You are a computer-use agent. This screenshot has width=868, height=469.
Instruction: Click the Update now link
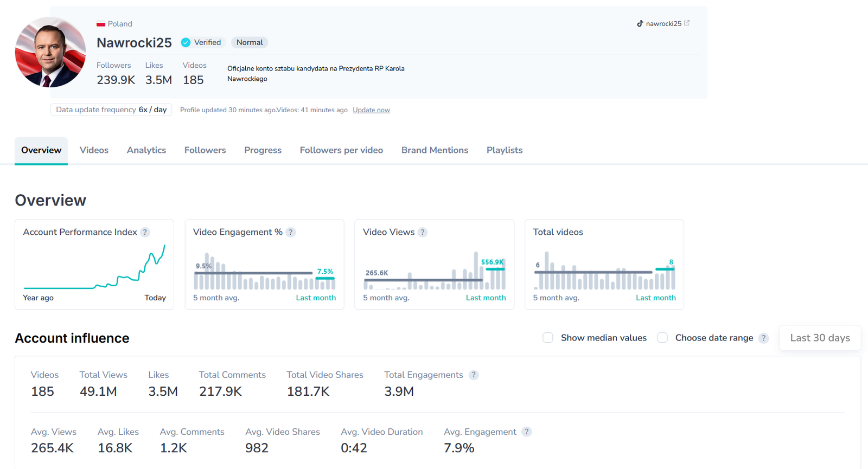tap(371, 110)
